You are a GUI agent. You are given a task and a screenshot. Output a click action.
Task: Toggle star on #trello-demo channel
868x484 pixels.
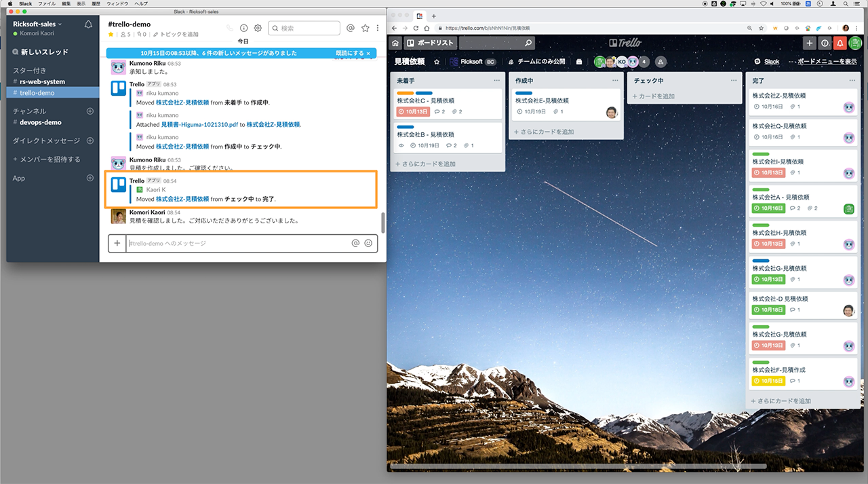point(111,34)
